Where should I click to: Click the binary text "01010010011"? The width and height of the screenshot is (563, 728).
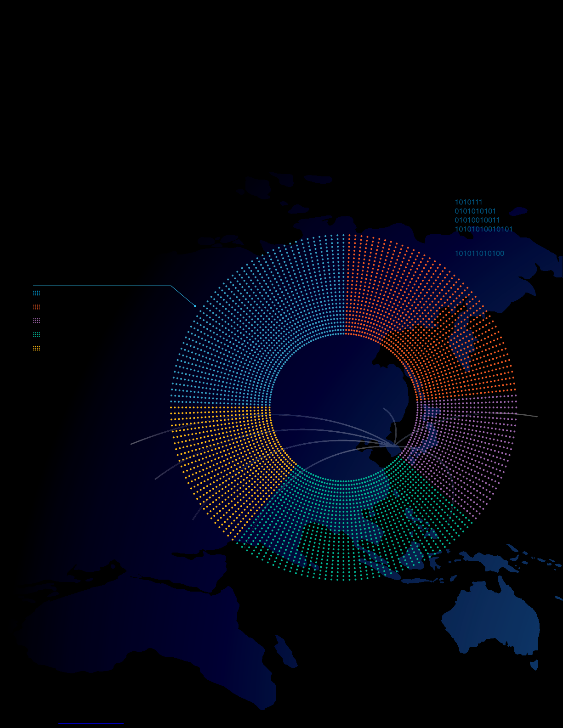477,220
